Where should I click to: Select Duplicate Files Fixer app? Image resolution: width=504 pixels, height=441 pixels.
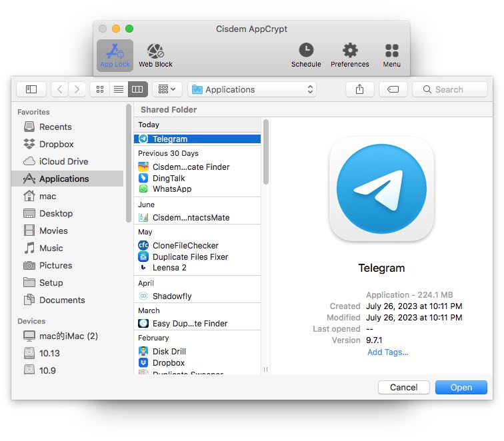[x=197, y=256]
